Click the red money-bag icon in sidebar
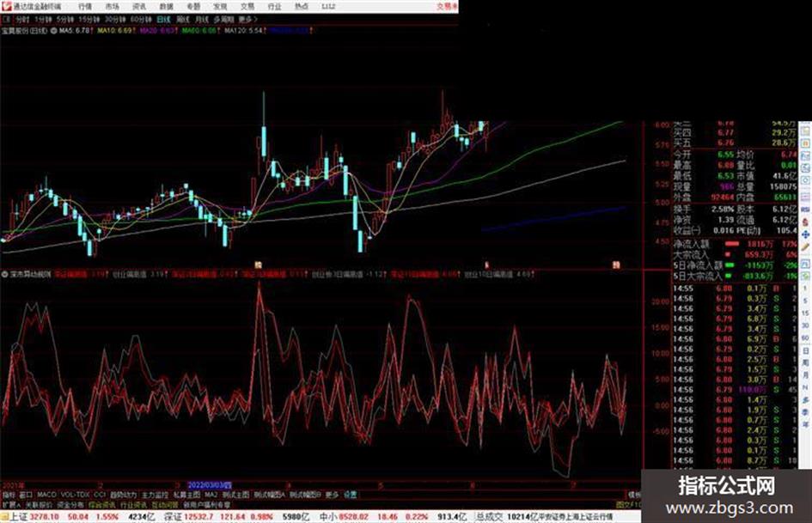The image size is (812, 523). click(x=806, y=222)
